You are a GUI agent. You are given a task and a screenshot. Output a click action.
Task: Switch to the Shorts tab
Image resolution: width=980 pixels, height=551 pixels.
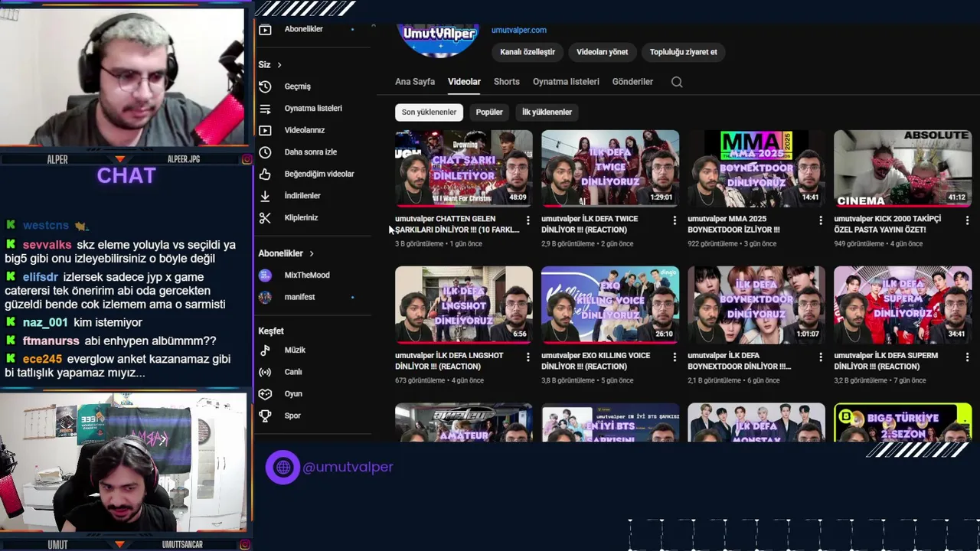pos(506,82)
